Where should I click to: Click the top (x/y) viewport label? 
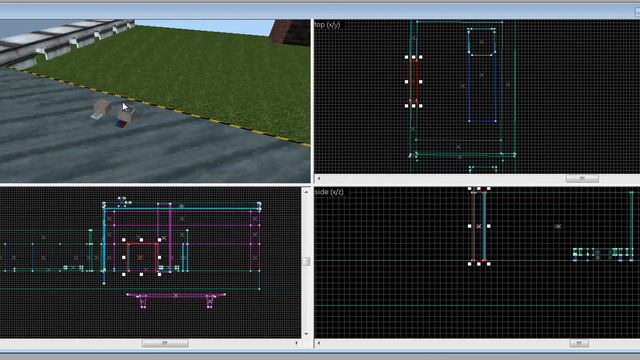pos(327,25)
